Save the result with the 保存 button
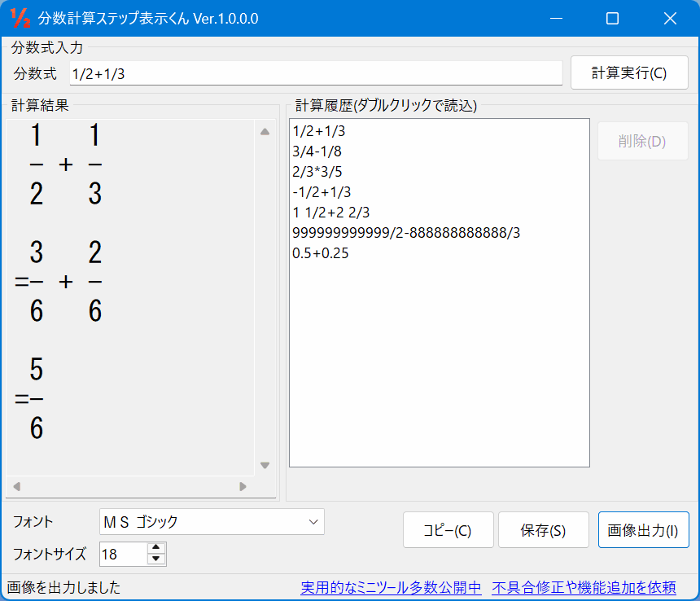The width and height of the screenshot is (700, 601). click(543, 529)
